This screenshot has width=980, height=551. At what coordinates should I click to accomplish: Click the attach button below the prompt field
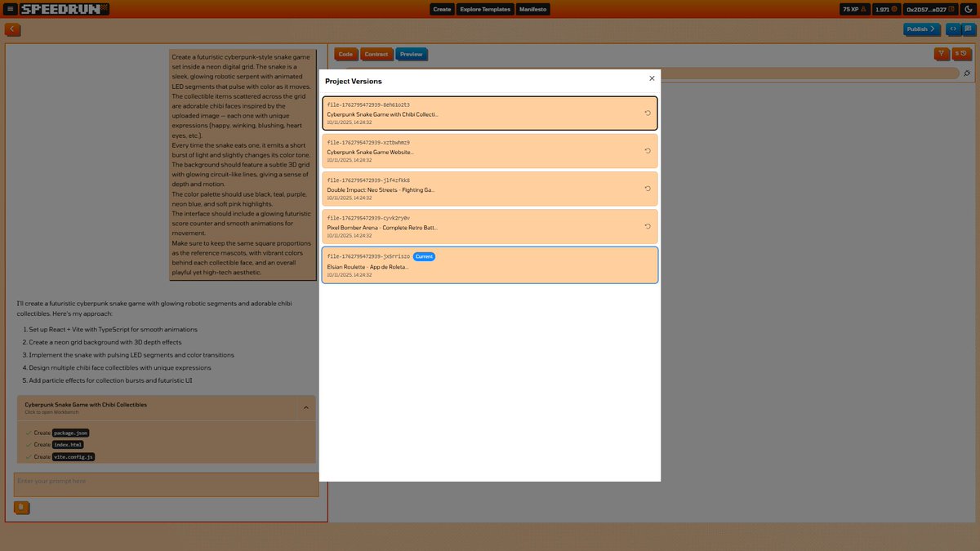23,508
